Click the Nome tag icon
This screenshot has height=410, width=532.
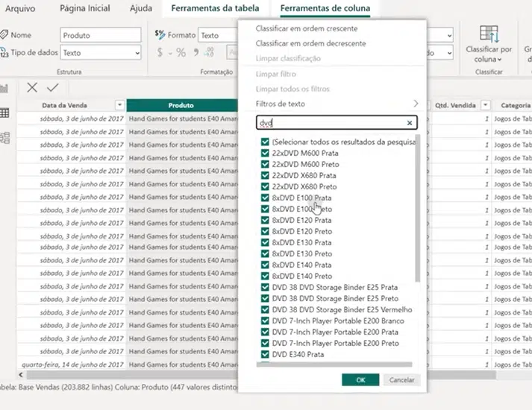point(4,34)
